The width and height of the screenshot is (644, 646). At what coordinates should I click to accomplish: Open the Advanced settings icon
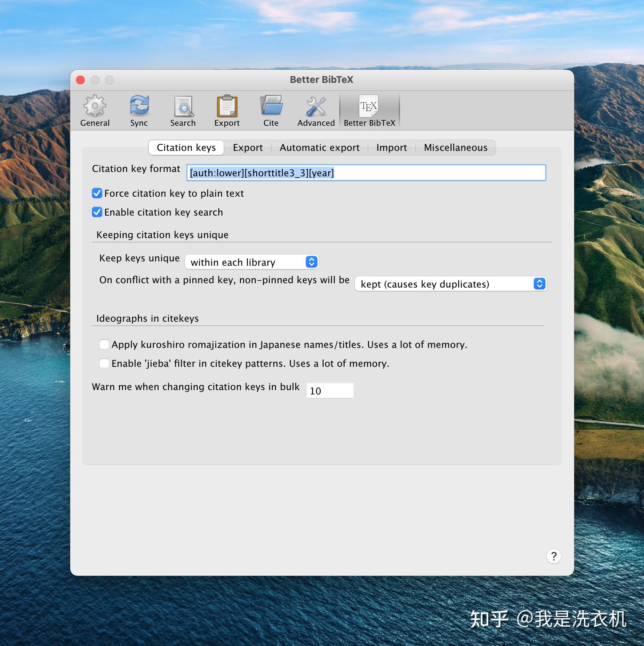point(316,109)
